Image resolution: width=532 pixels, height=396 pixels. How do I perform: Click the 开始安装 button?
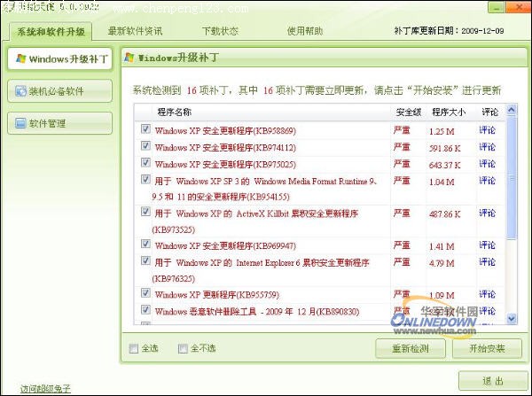(x=487, y=348)
